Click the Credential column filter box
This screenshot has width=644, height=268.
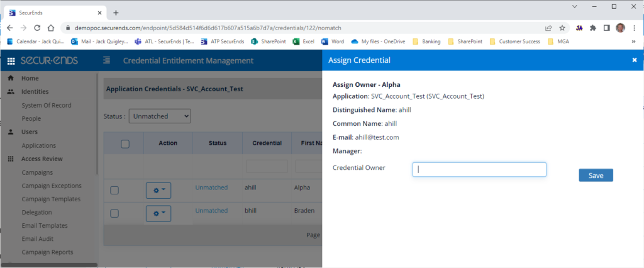[267, 167]
